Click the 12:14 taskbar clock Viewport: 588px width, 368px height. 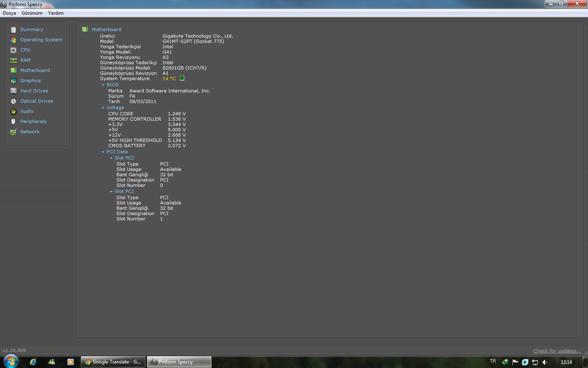566,362
